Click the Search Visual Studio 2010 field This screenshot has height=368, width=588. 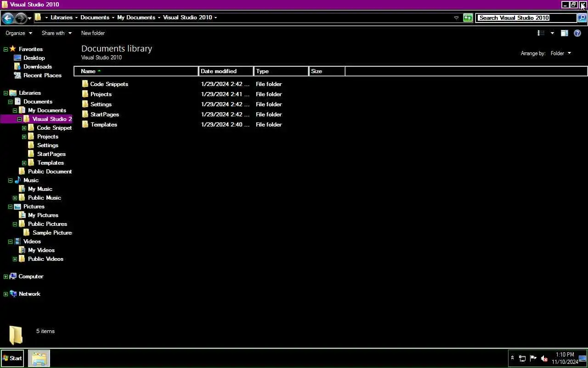526,18
